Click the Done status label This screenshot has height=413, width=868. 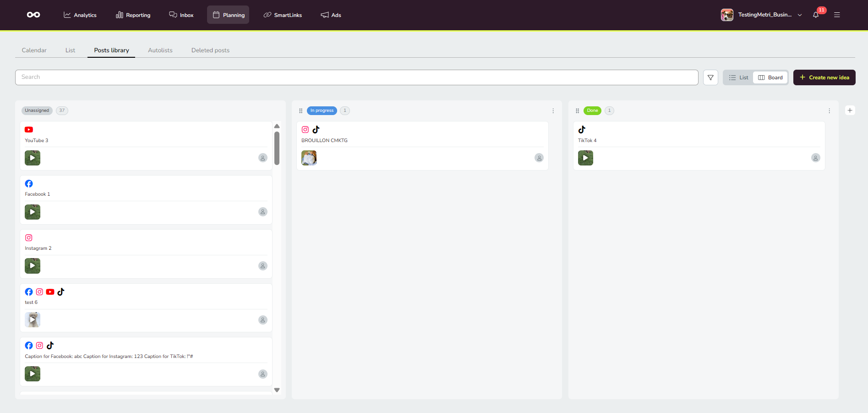(592, 110)
